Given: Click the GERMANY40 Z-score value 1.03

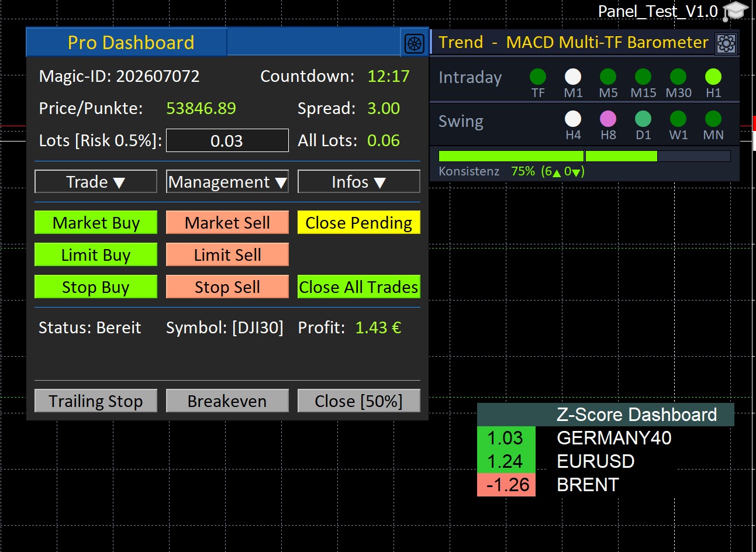Looking at the screenshot, I should click(506, 438).
